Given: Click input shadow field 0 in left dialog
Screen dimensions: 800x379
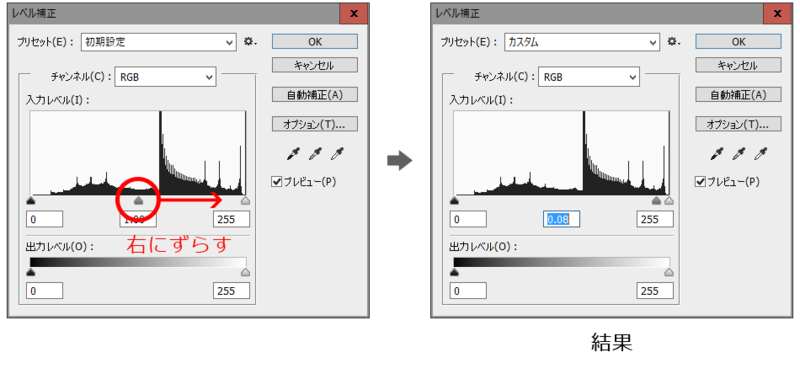Looking at the screenshot, I should pyautogui.click(x=44, y=219).
